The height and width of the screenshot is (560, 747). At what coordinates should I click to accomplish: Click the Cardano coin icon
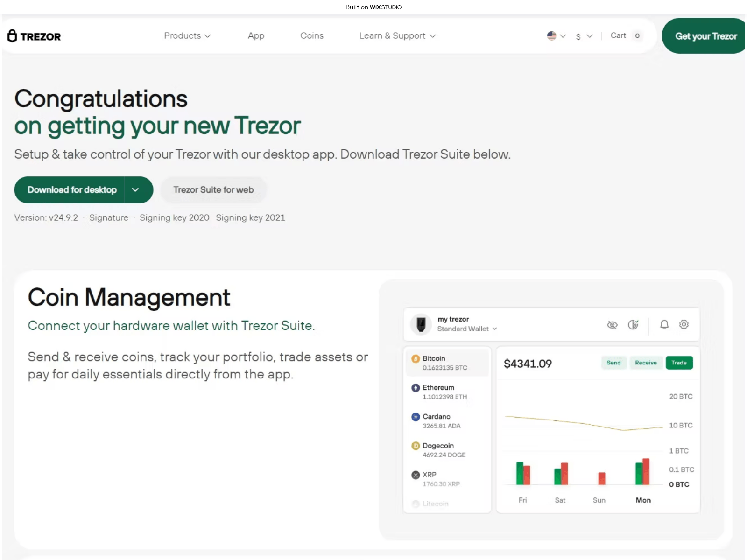[x=416, y=417]
